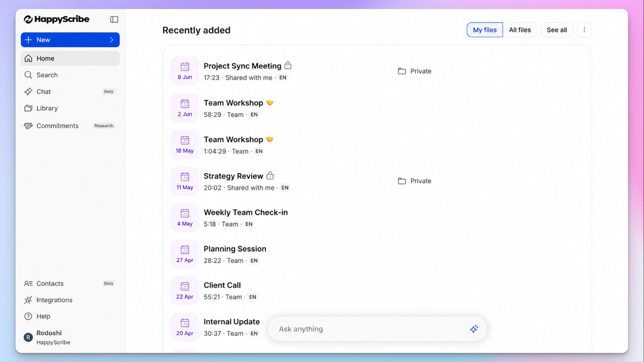This screenshot has width=644, height=362.
Task: Click calendar icon dated 27 Apr
Action: [185, 254]
